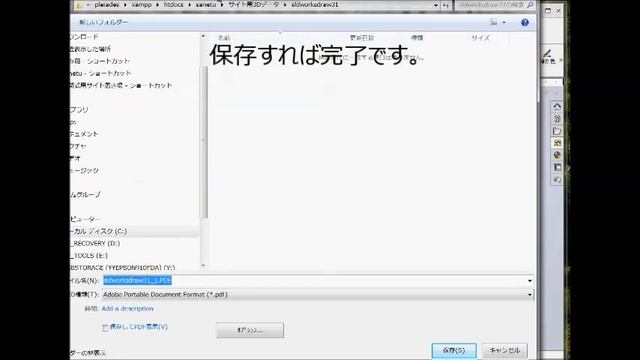Select the network storage (Y:) drive in navigation pane
This screenshot has height=360, width=640.
pos(122,268)
